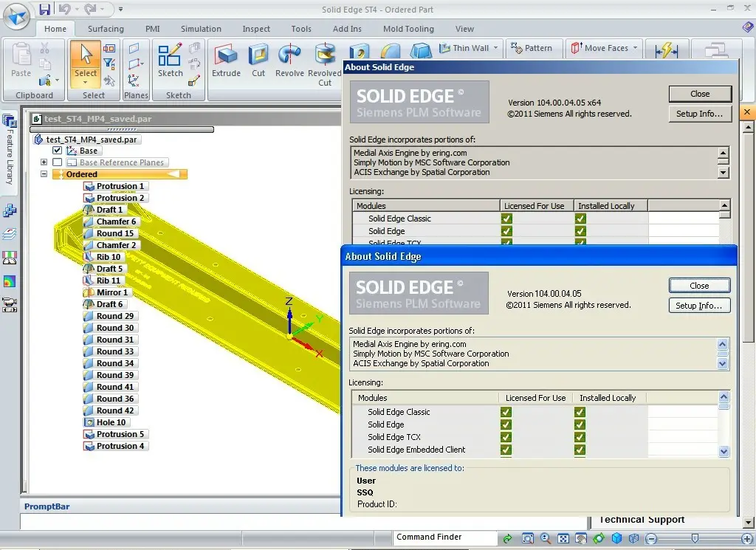Activate the Zoom magnifier tool in status bar

546,538
